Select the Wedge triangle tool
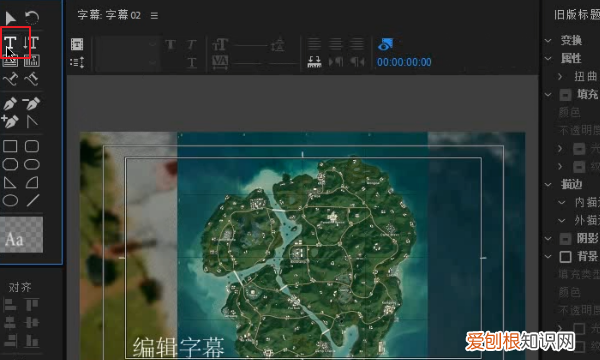 tap(10, 182)
